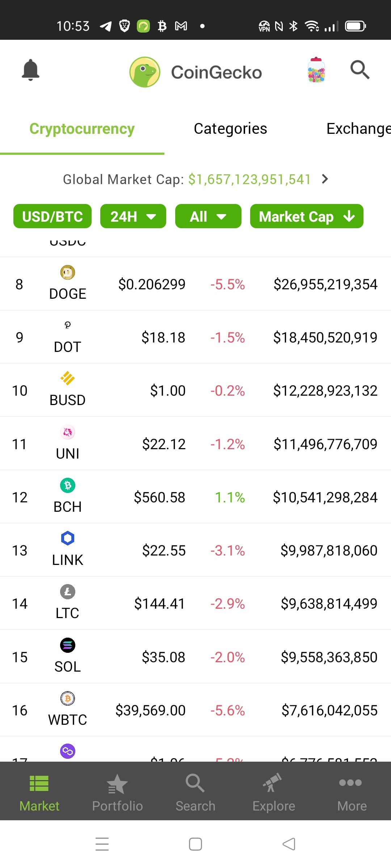The image size is (391, 868).
Task: Tap the CoinGecko gecko logo
Action: click(145, 72)
